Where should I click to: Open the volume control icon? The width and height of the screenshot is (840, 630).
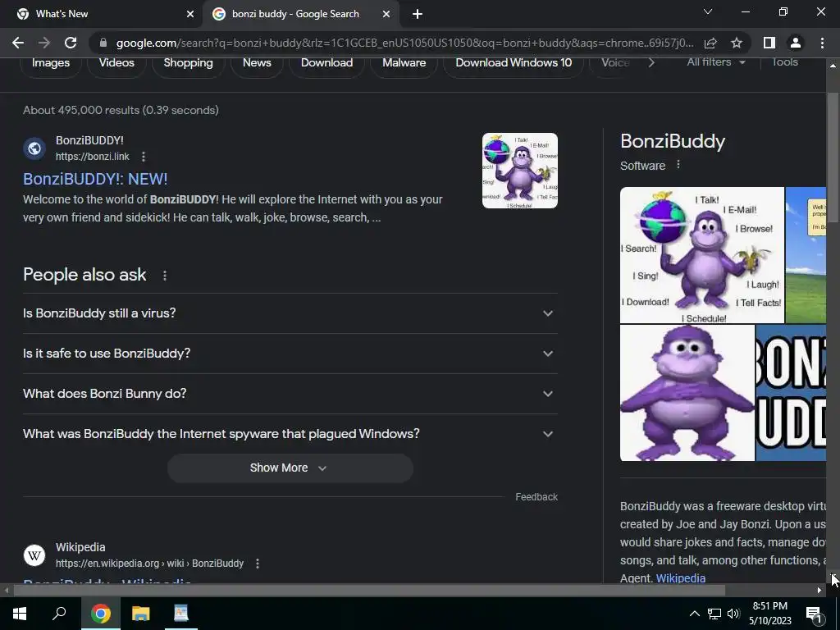click(733, 614)
